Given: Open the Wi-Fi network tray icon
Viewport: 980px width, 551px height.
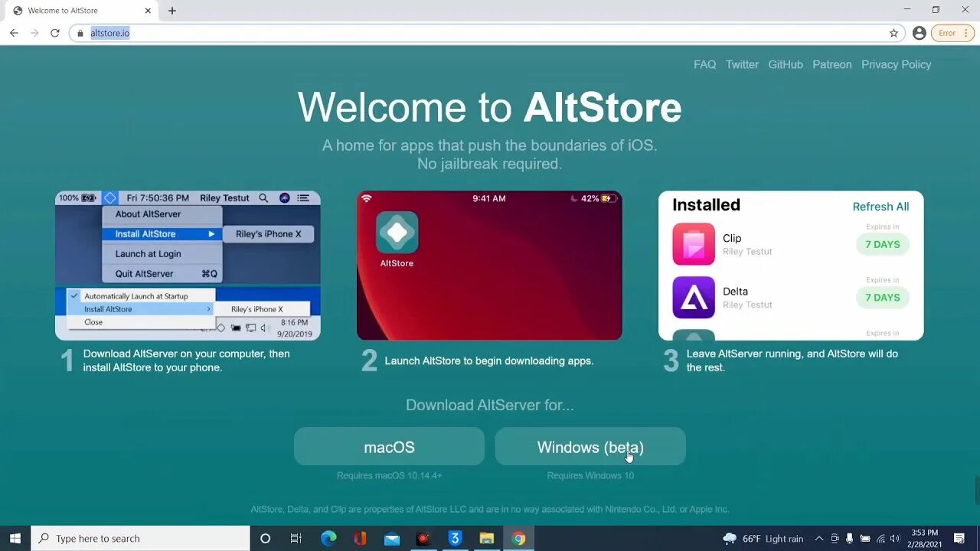Looking at the screenshot, I should pos(880,539).
